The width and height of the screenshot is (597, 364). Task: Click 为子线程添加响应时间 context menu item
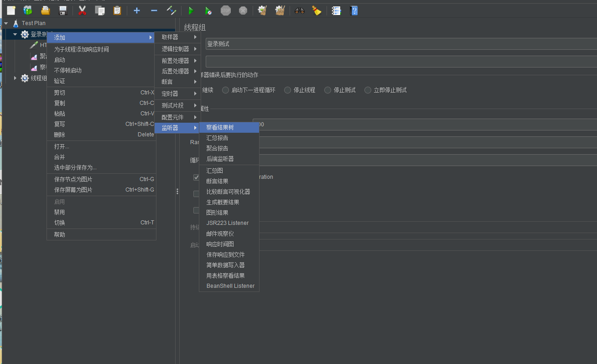[102, 49]
